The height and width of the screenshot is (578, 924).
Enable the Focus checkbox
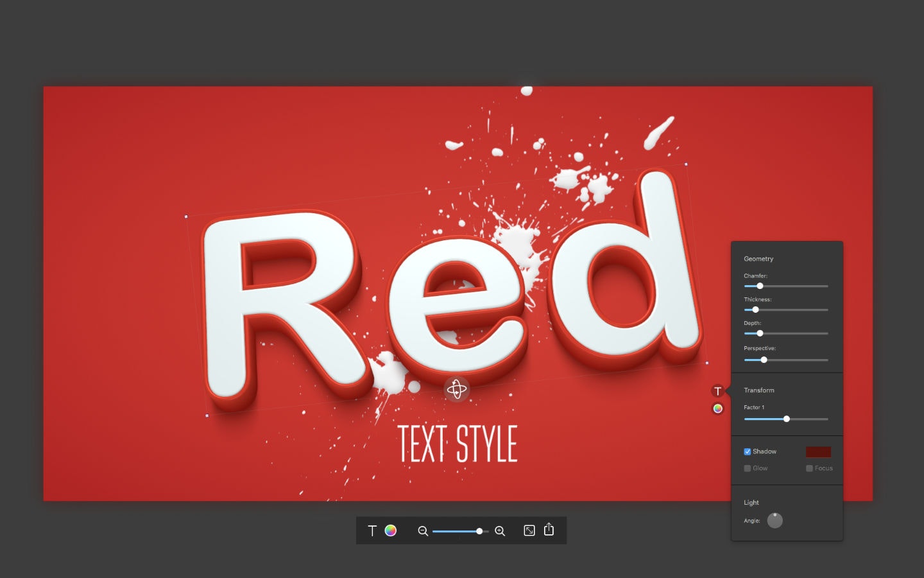pos(810,468)
